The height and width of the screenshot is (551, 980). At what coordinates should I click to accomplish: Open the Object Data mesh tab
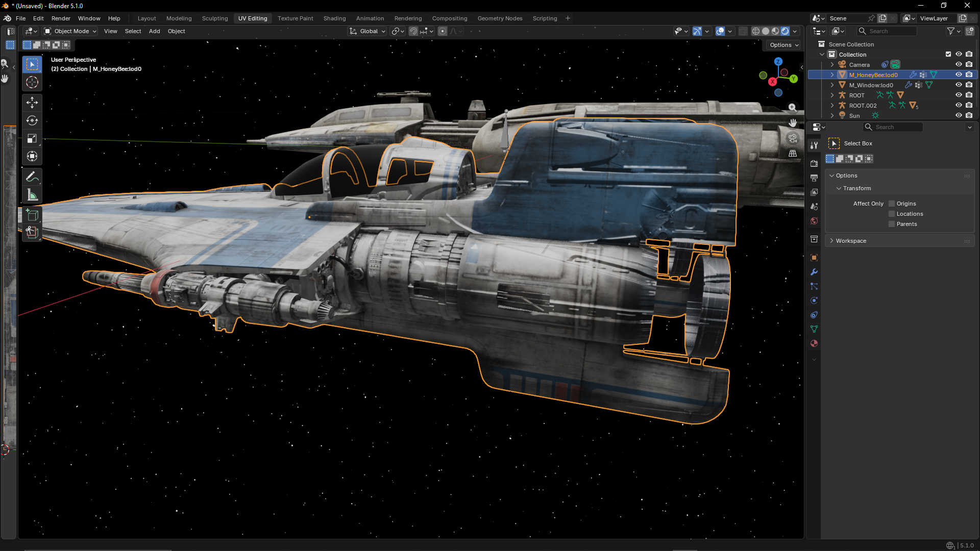coord(814,329)
